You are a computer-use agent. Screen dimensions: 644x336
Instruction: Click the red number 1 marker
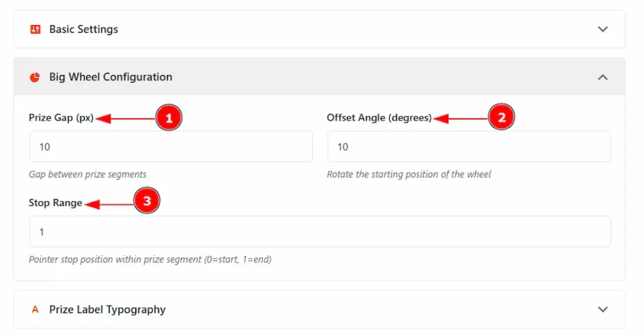169,118
